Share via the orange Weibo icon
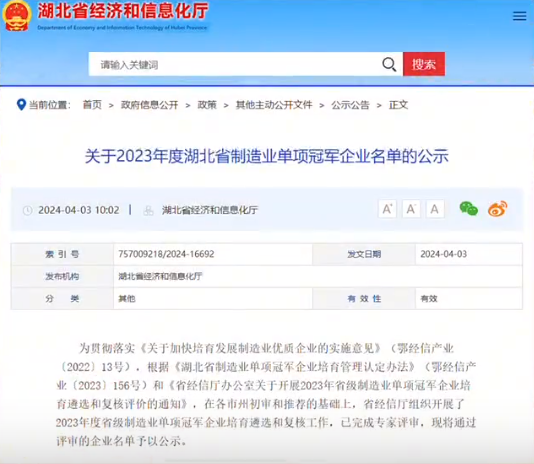 498,209
